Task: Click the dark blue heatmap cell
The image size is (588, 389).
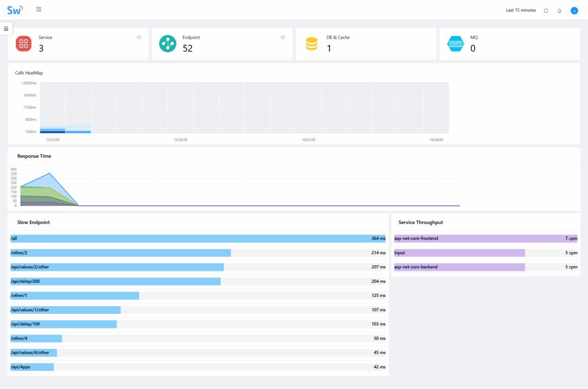Action: tap(53, 132)
